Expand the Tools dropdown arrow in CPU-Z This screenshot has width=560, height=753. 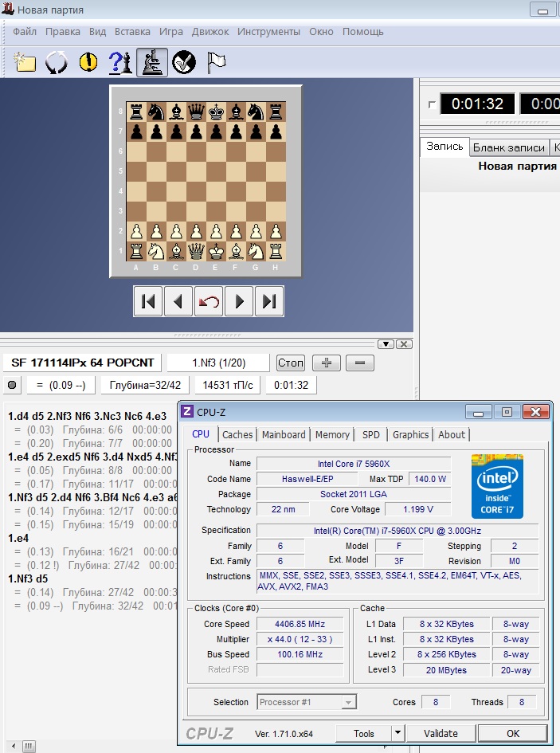(x=397, y=733)
